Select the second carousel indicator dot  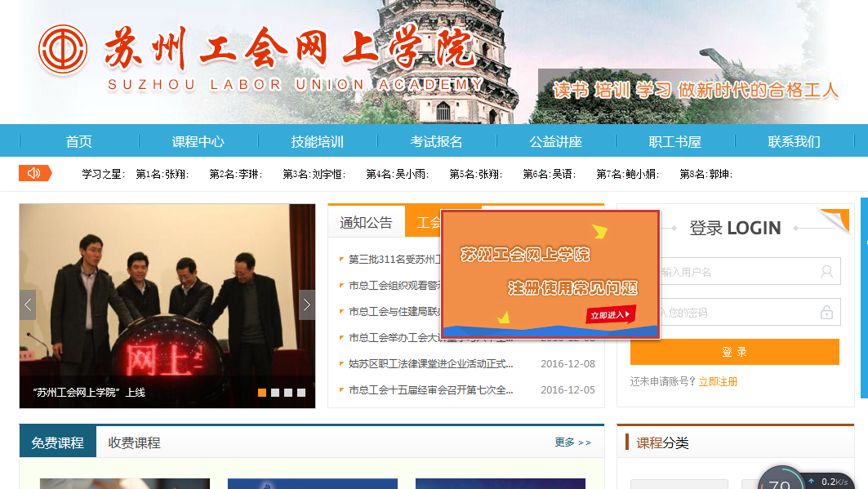click(275, 393)
